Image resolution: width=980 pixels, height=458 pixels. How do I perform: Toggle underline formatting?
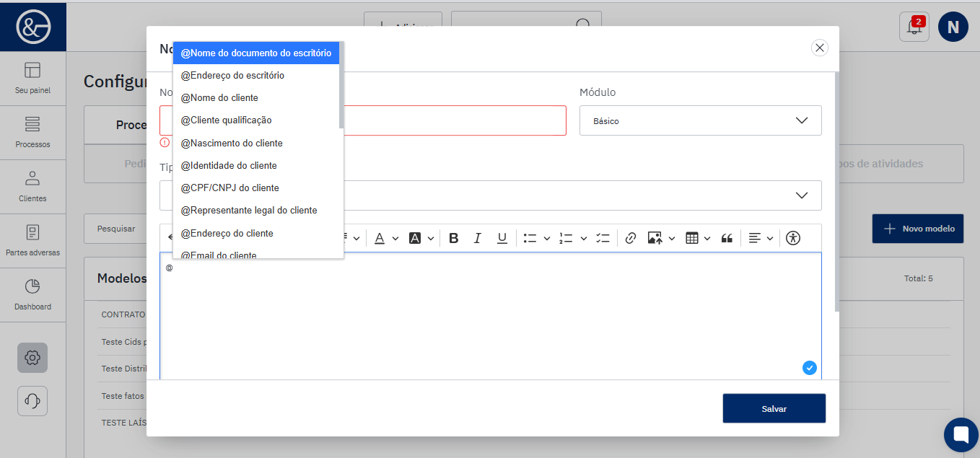[502, 238]
